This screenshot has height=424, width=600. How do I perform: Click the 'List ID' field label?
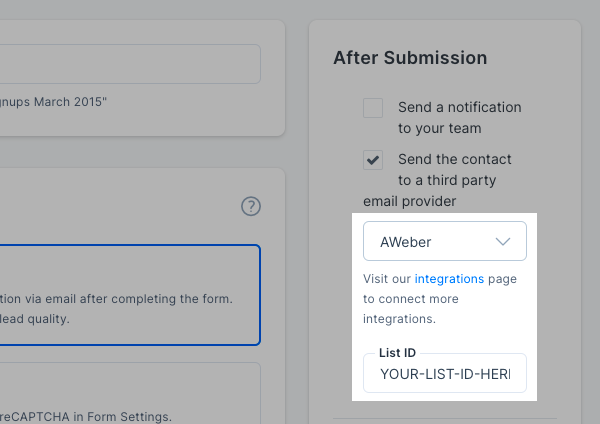point(397,353)
